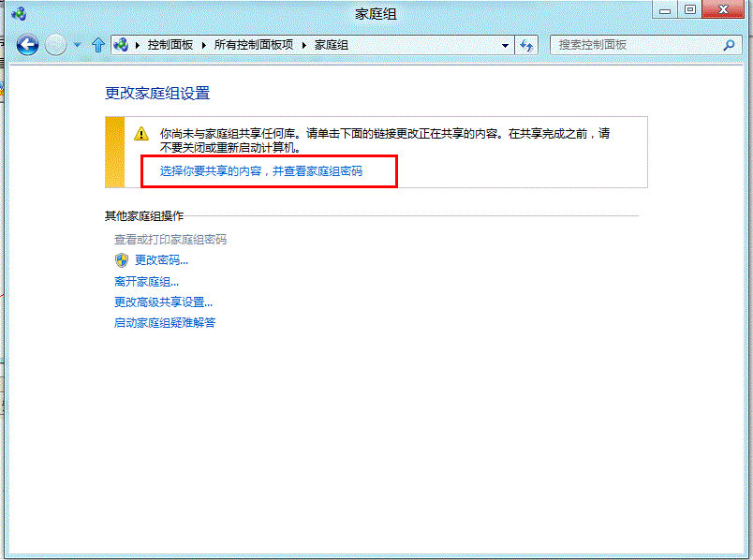The width and height of the screenshot is (753, 560).
Task: Click the Back navigation arrow
Action: [x=27, y=44]
